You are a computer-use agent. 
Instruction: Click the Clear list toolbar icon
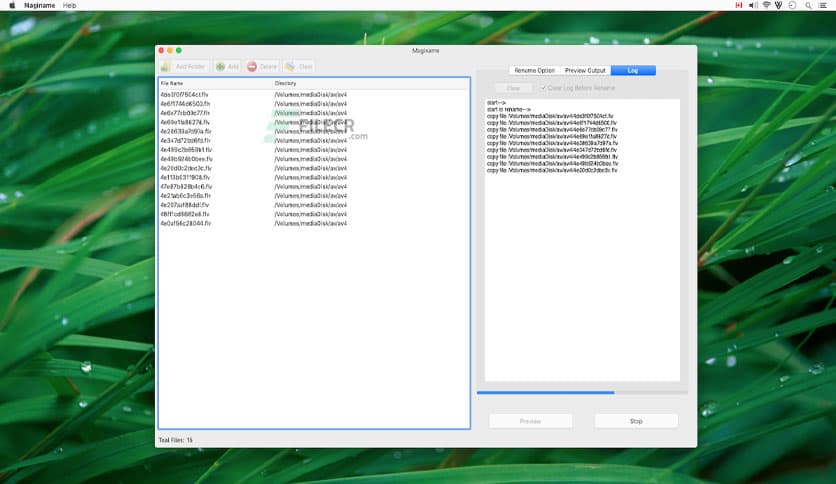[x=290, y=66]
